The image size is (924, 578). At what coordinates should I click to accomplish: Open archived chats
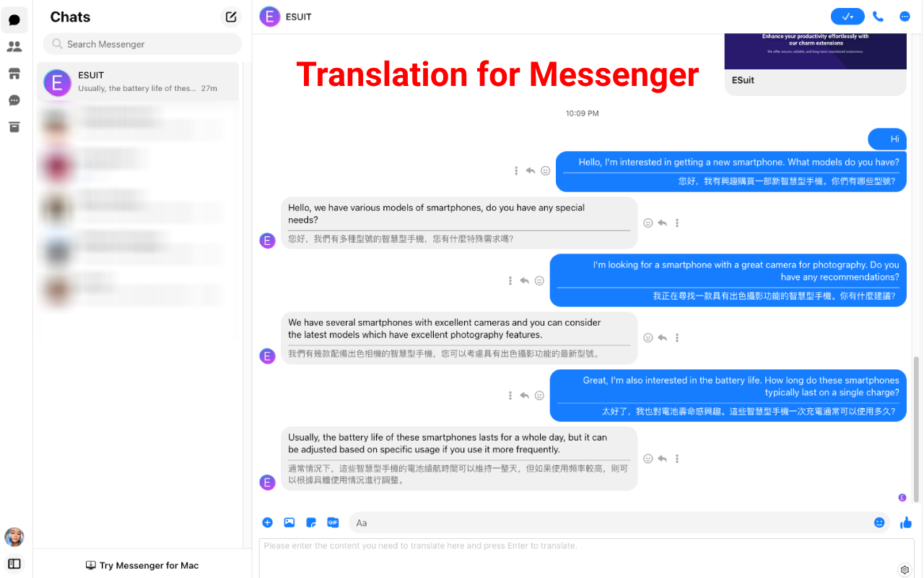[x=14, y=126]
